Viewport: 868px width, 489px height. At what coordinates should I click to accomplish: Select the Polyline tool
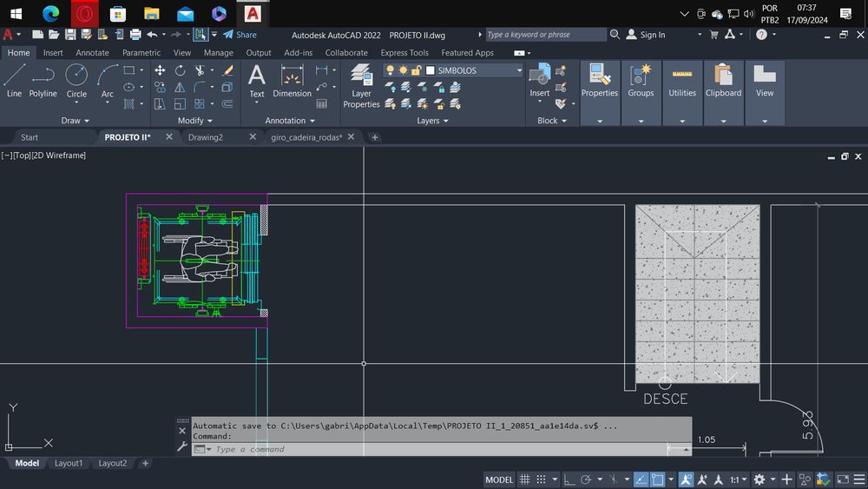pyautogui.click(x=43, y=80)
